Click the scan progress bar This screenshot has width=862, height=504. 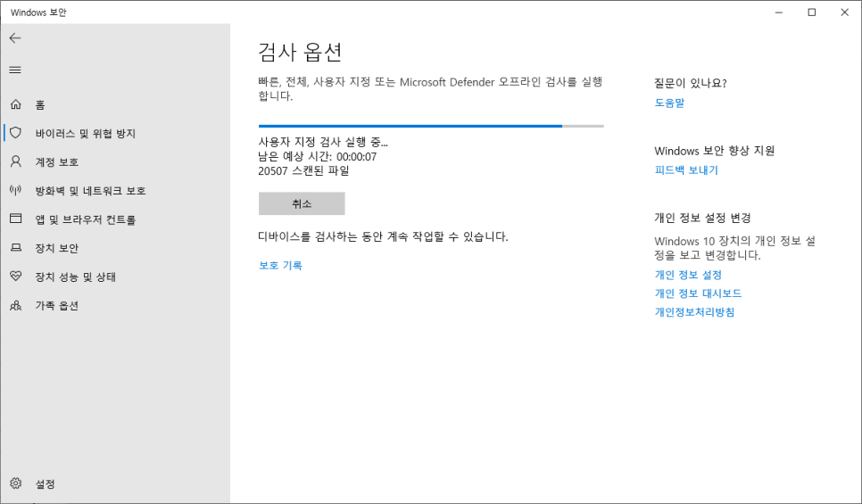click(x=431, y=126)
